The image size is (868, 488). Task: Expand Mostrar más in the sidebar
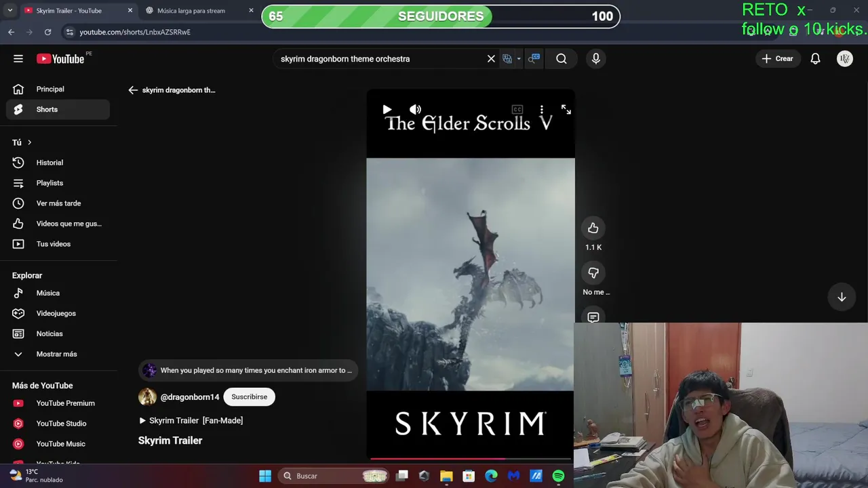[58, 354]
